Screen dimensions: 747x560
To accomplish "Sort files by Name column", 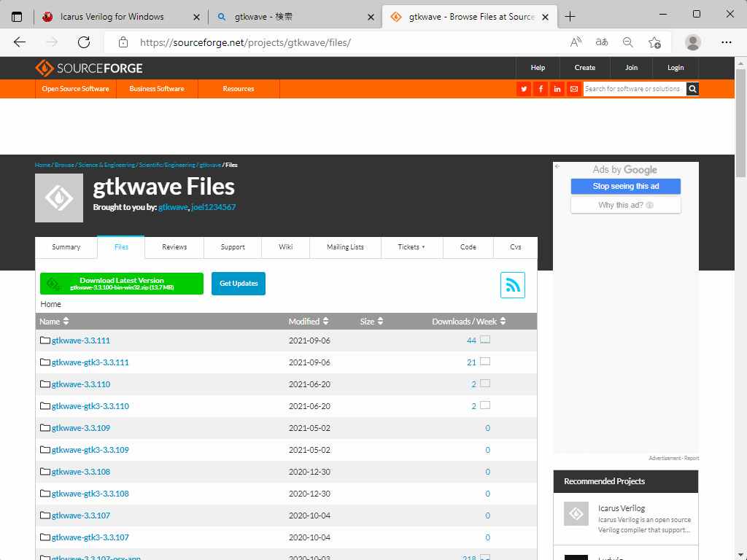I will click(54, 322).
